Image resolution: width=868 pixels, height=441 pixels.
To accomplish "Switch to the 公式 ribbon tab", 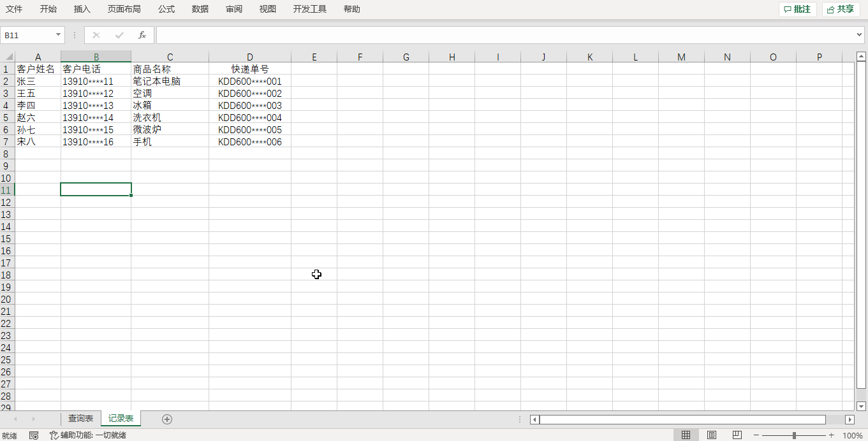I will pos(166,9).
